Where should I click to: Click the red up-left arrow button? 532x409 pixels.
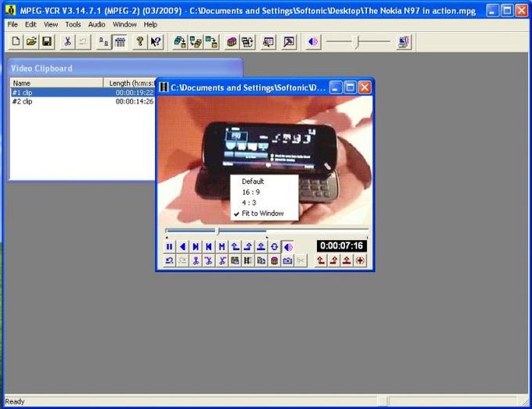tap(321, 260)
